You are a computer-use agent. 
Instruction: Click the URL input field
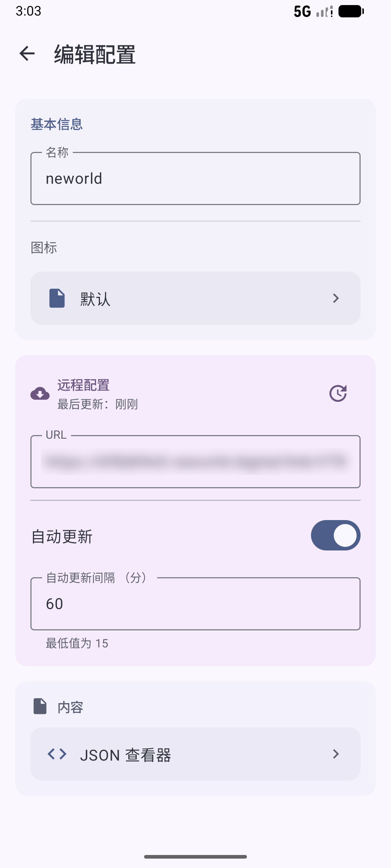(195, 462)
